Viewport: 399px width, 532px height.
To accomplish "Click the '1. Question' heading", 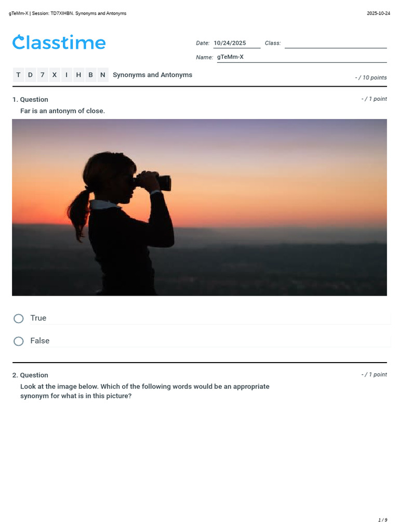I will 30,99.
